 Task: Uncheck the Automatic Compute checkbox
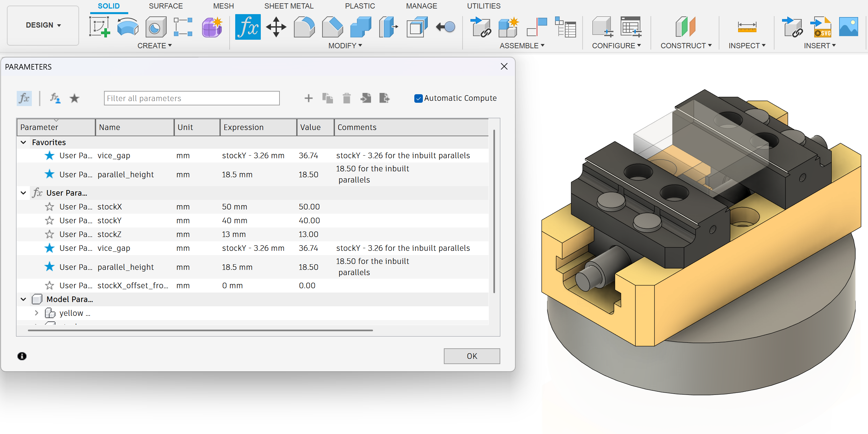418,98
